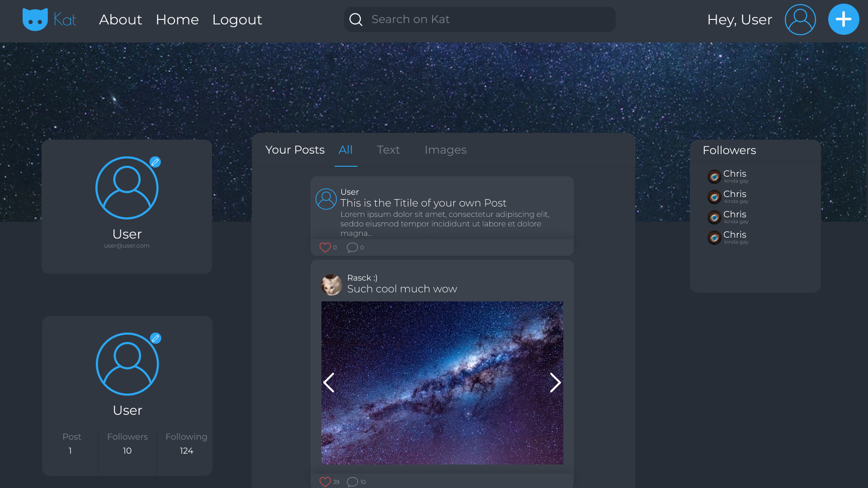Click the blue plus new post button
The width and height of the screenshot is (868, 488).
[843, 19]
